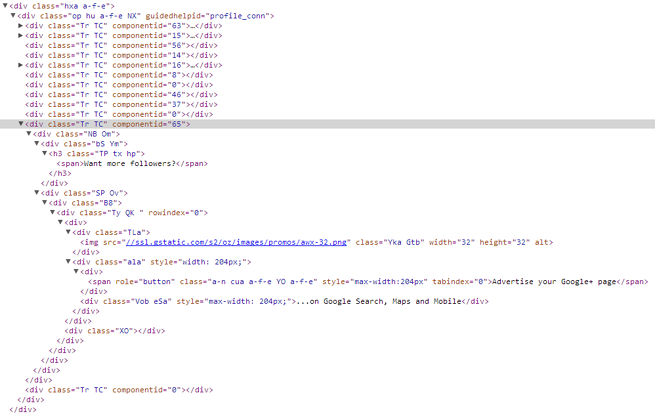Open the awx-32.png image source link
The height and width of the screenshot is (416, 655).
tap(236, 242)
